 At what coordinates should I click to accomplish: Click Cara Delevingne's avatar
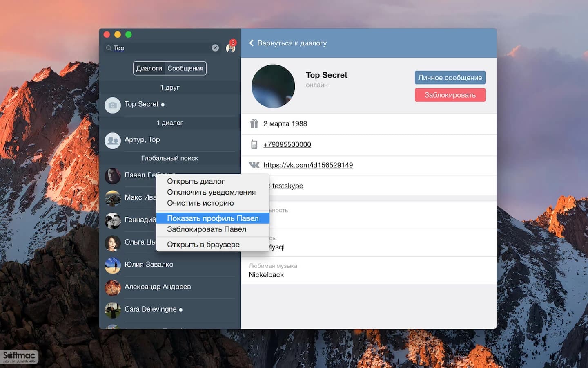[x=113, y=310]
